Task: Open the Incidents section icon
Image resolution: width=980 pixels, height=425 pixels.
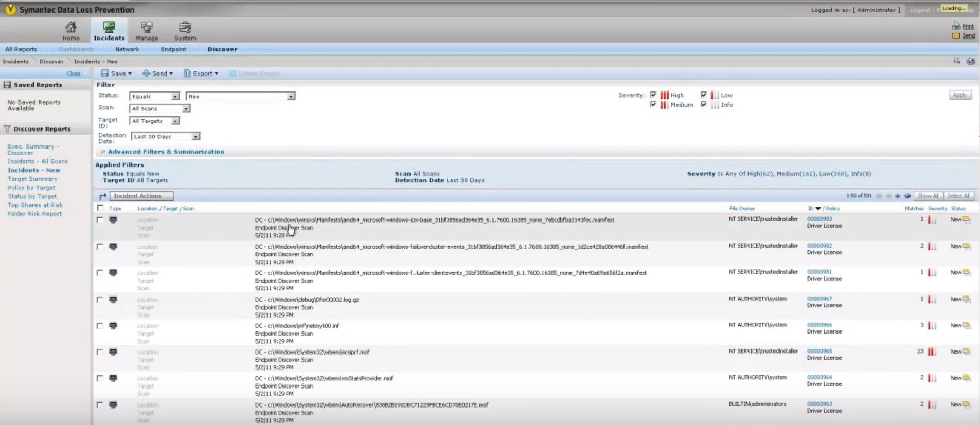Action: point(109,27)
